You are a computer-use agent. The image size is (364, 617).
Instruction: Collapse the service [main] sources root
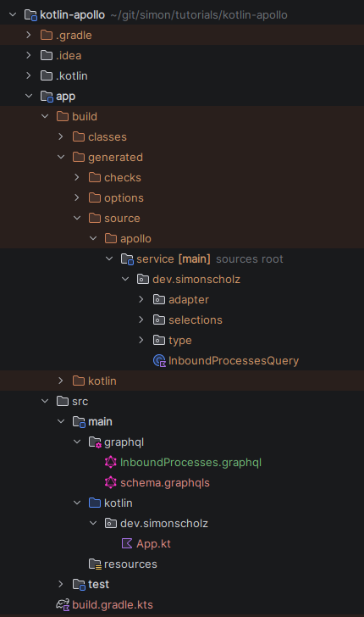tap(109, 259)
